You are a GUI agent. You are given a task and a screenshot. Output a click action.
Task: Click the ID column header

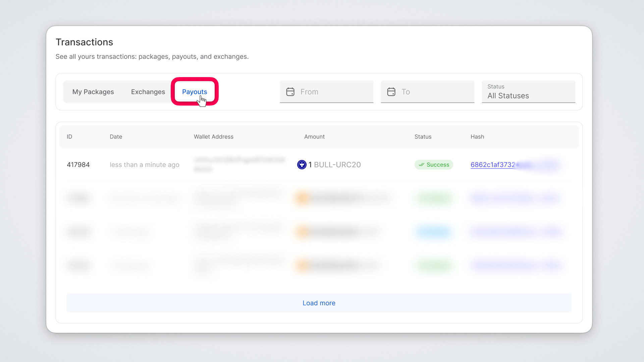tap(69, 137)
